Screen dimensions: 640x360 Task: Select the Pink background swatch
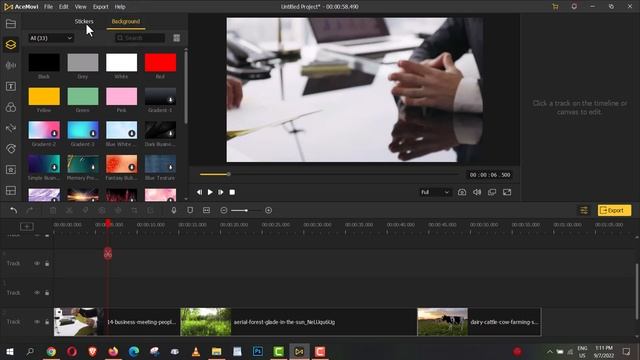point(122,96)
